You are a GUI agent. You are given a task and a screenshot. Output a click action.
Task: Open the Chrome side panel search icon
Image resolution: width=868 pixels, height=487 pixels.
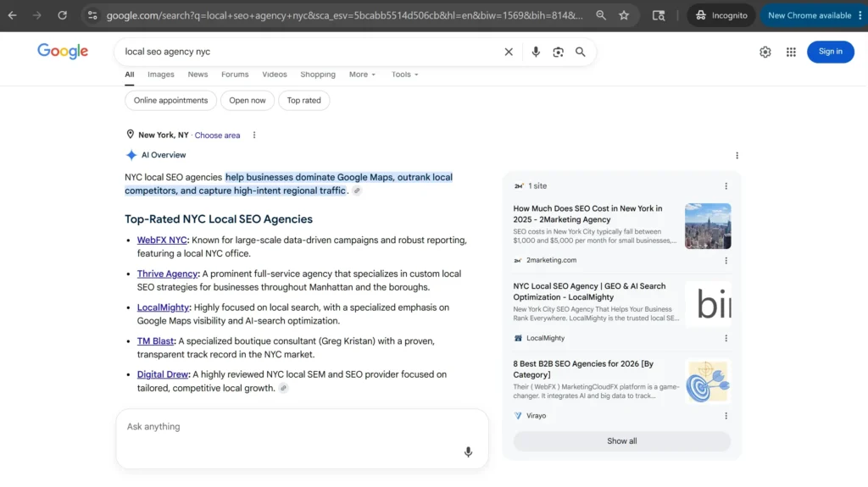(x=658, y=15)
